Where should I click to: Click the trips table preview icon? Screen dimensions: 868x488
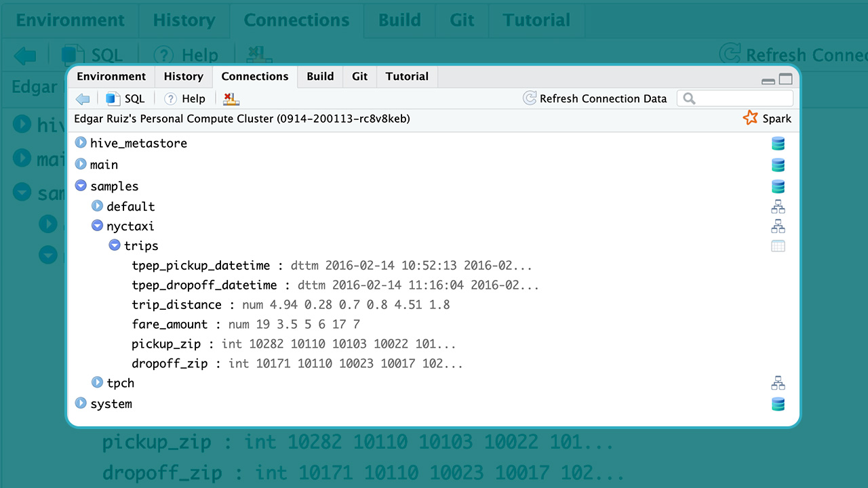778,246
